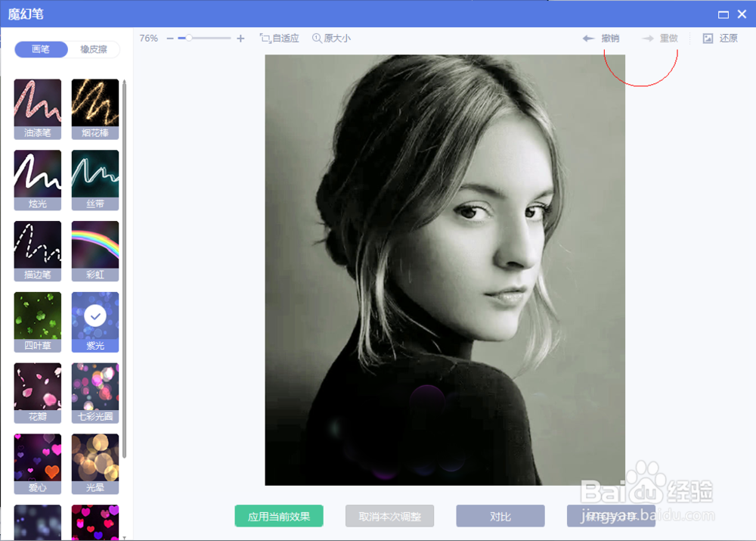Click 撤销 undo
Screen dimensions: 756x541
[x=601, y=38]
